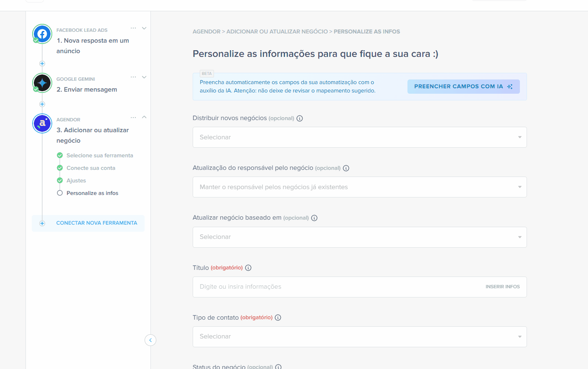
Task: Click the Google Gemini step icon
Action: point(42,83)
